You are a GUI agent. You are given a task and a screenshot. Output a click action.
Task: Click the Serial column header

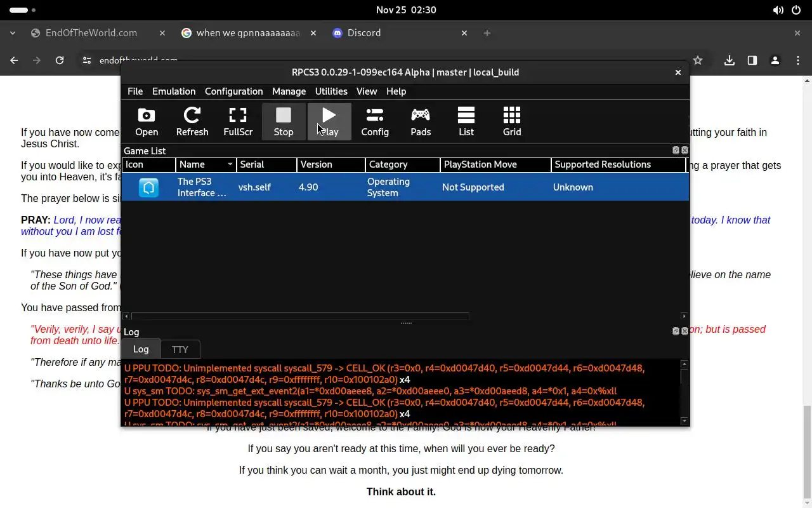[266, 164]
